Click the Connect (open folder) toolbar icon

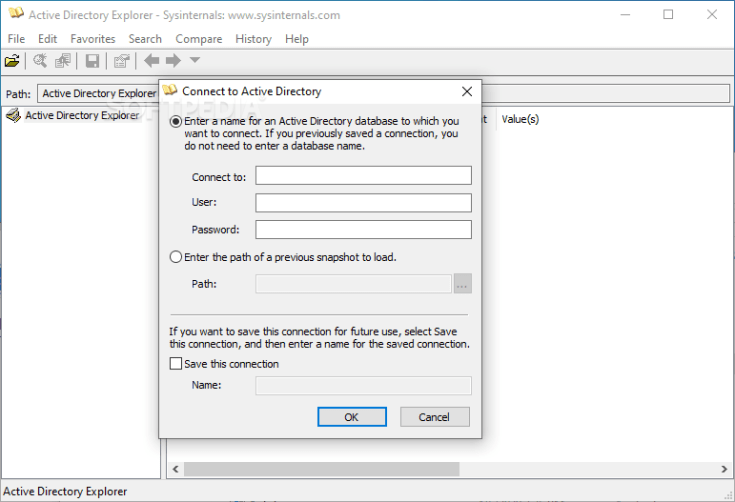point(12,60)
